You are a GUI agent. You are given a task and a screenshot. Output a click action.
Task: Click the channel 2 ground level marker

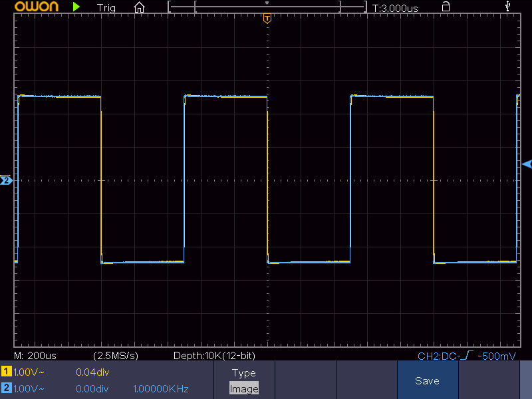click(x=6, y=180)
